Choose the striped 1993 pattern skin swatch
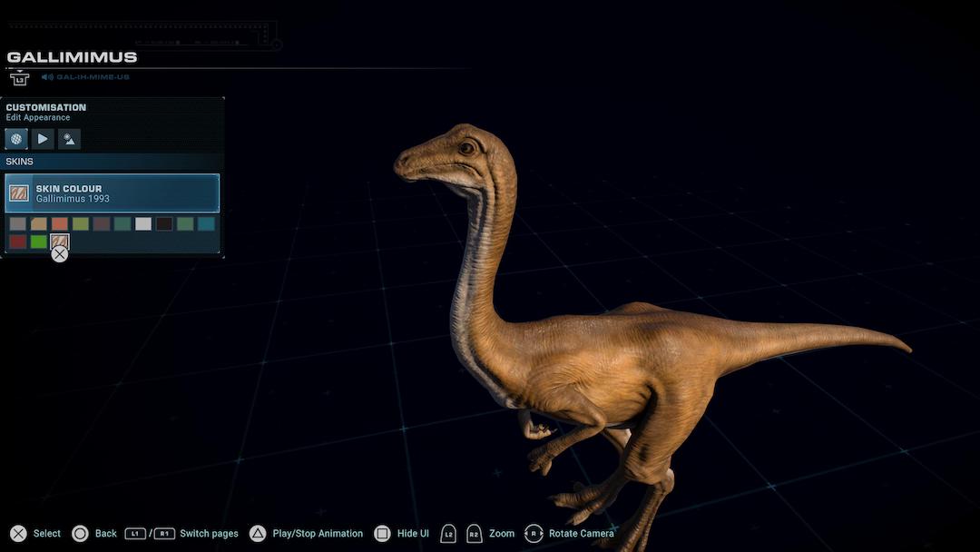The width and height of the screenshot is (980, 552). 59,241
